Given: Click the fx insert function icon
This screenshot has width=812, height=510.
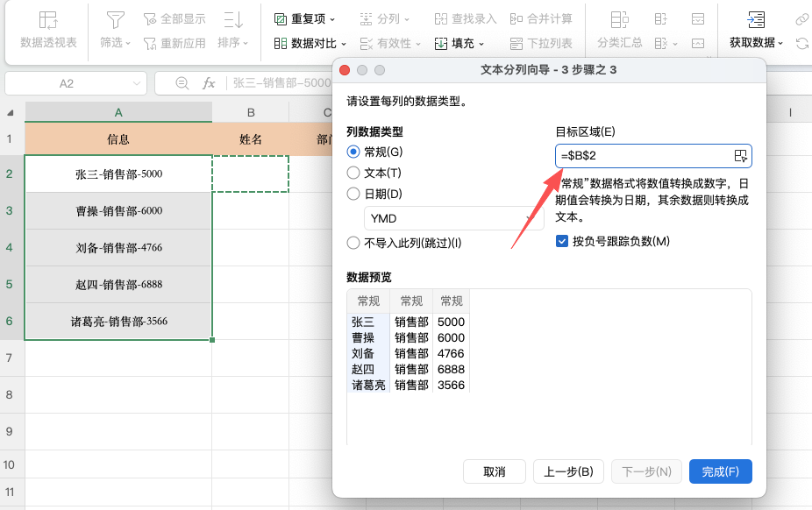Looking at the screenshot, I should pyautogui.click(x=209, y=82).
